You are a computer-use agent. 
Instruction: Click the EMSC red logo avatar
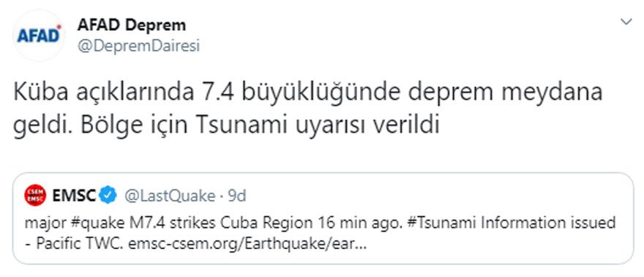pyautogui.click(x=35, y=195)
